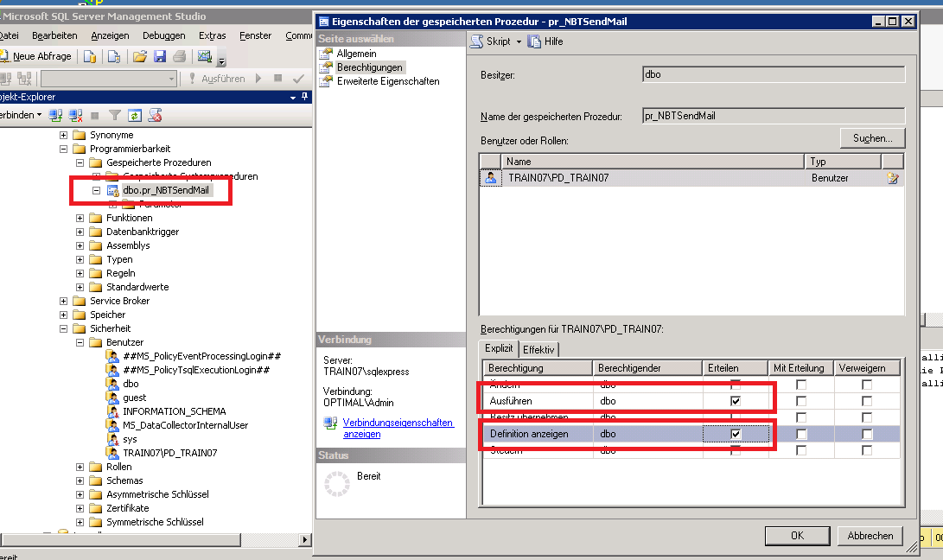This screenshot has height=560, width=943.
Task: Open the Extras menu
Action: tap(212, 35)
